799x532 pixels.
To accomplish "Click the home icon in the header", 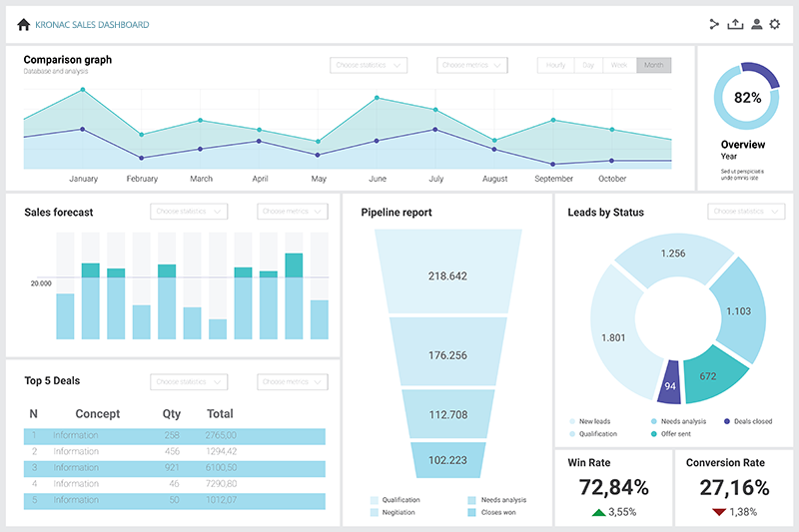I will (x=24, y=25).
